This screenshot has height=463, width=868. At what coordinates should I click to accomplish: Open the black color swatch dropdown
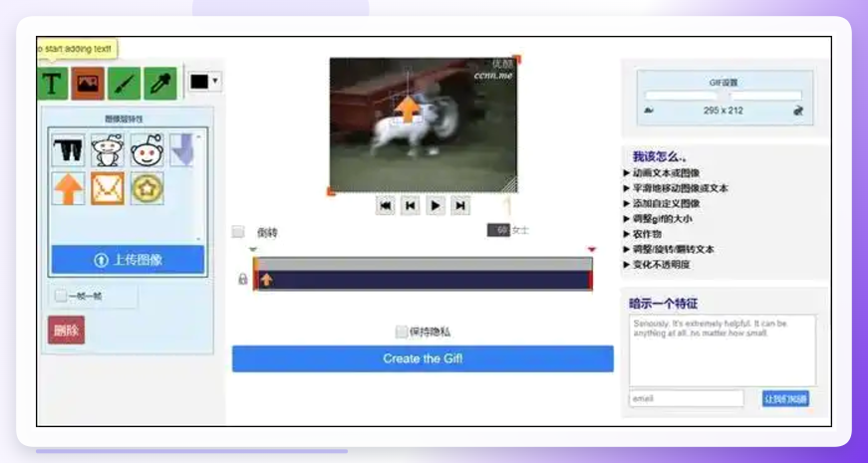coord(205,82)
